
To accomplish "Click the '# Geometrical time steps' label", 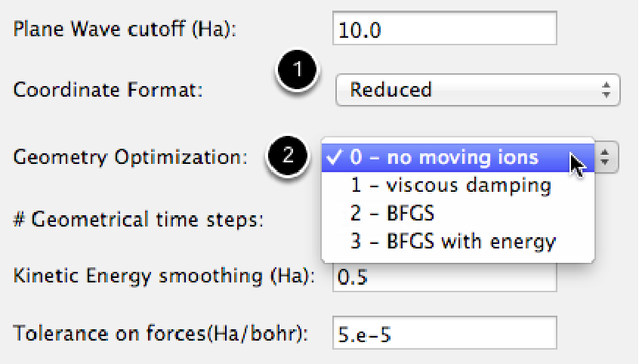I will [138, 221].
